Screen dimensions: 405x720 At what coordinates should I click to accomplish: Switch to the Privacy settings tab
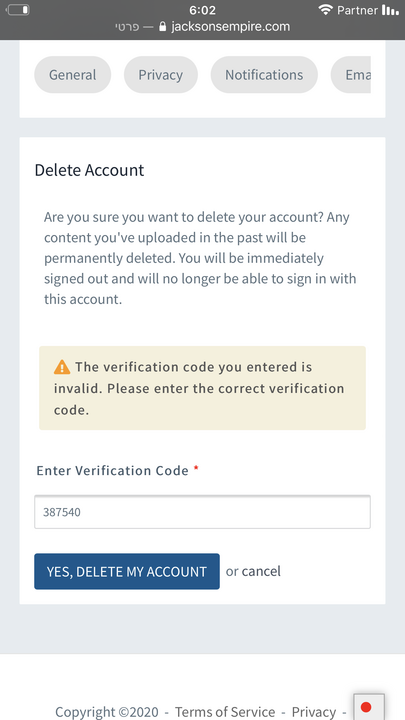[x=161, y=75]
